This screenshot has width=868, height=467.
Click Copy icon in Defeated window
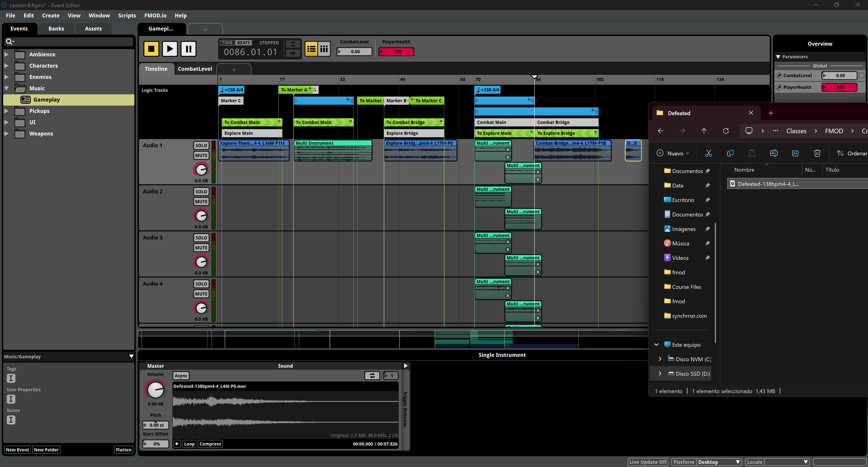(730, 154)
